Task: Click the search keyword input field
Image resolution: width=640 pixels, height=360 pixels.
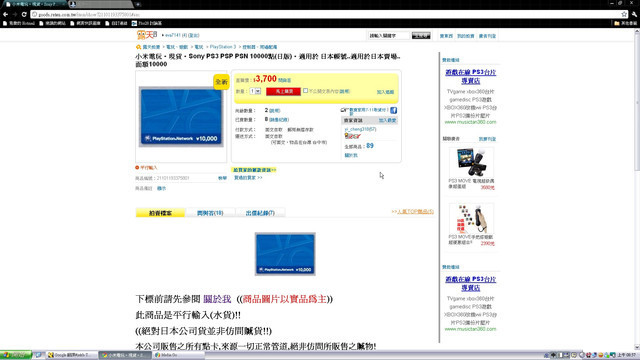Action: (x=389, y=36)
